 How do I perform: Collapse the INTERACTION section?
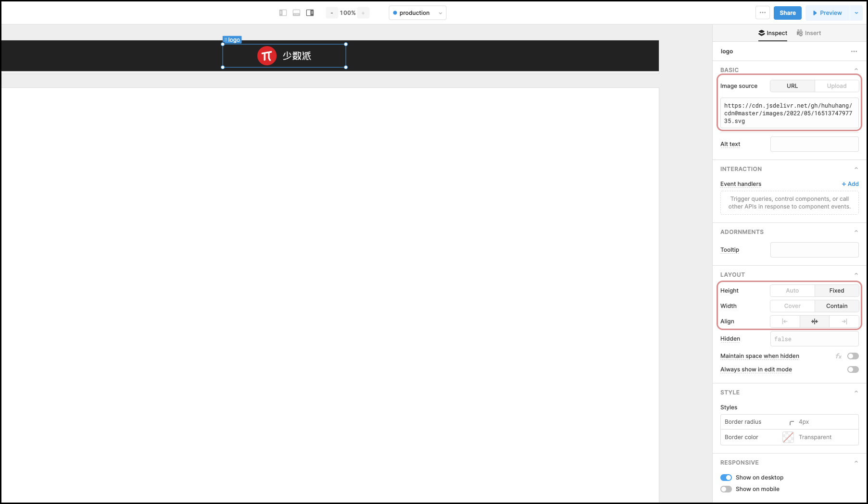click(x=856, y=169)
